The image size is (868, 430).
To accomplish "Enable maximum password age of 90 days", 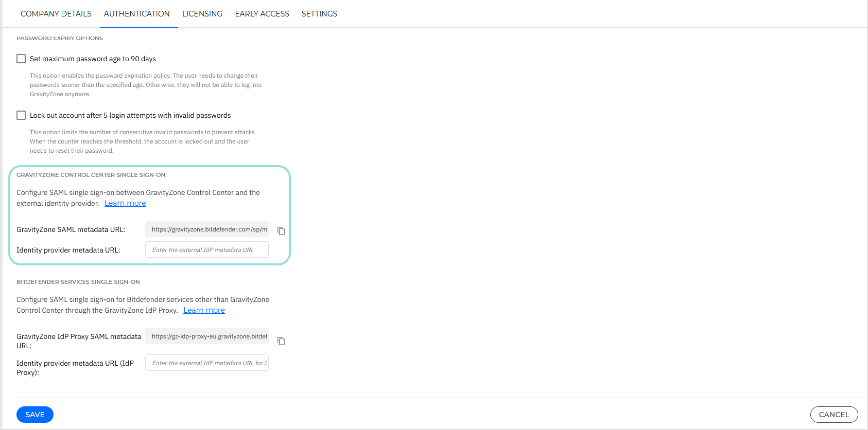I will coord(21,59).
